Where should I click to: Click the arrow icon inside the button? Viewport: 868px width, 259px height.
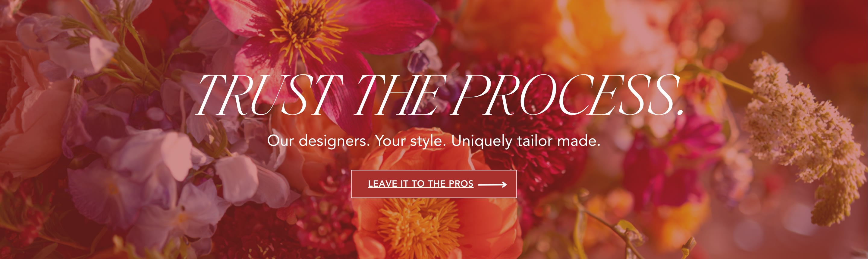[492, 184]
